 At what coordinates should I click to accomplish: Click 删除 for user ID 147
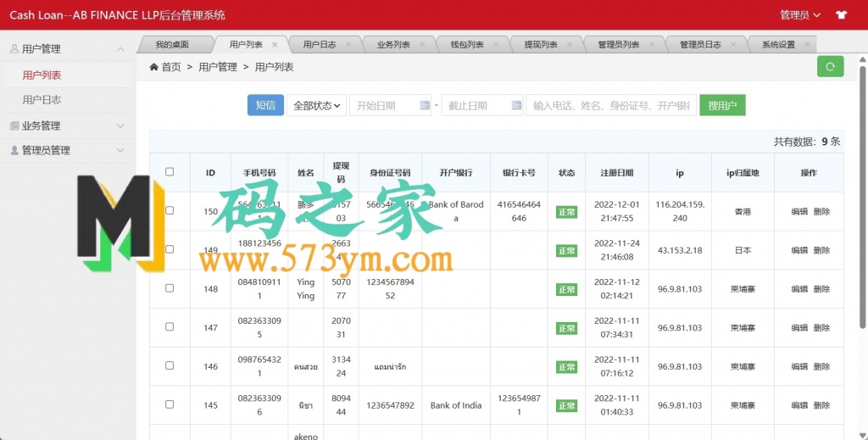[x=821, y=327]
